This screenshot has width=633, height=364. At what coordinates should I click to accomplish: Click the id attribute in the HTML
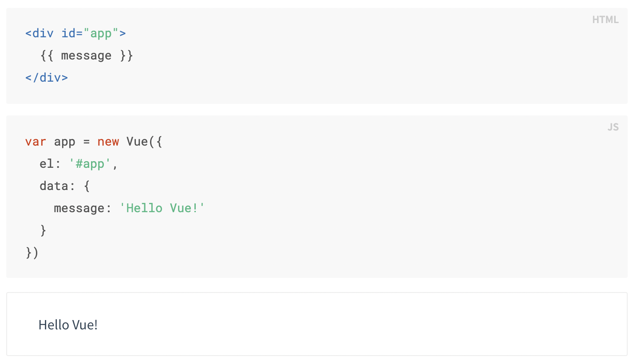68,33
